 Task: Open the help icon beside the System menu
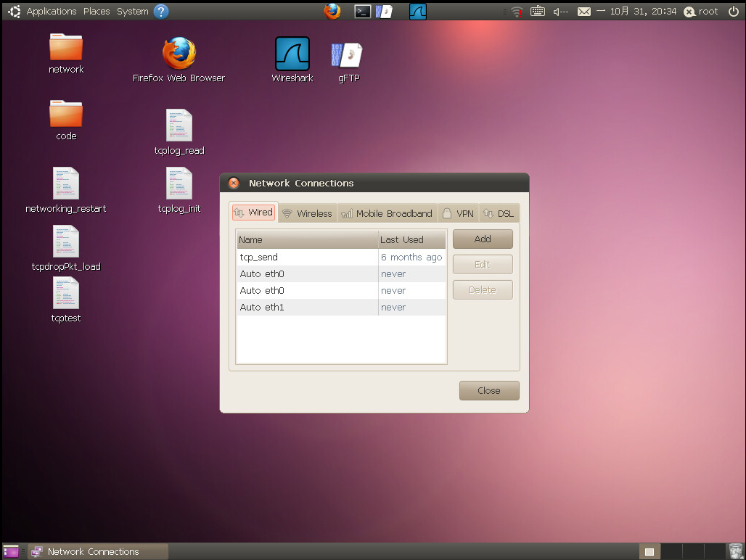pos(161,11)
